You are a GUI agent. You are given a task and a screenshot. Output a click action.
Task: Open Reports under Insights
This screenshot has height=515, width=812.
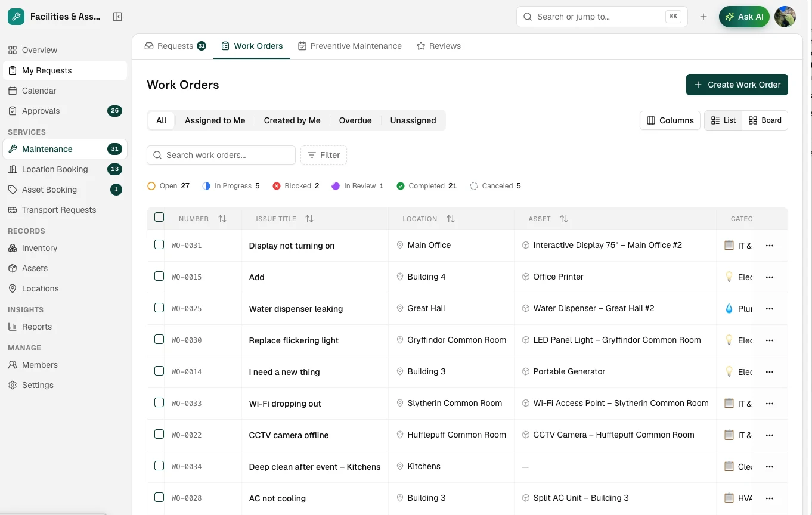tap(65, 327)
